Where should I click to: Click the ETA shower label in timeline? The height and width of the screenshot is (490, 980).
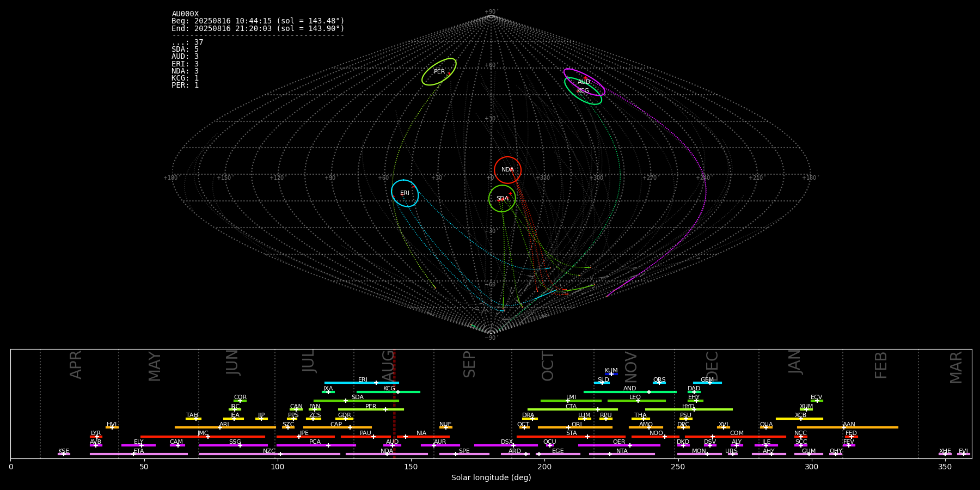tap(139, 451)
